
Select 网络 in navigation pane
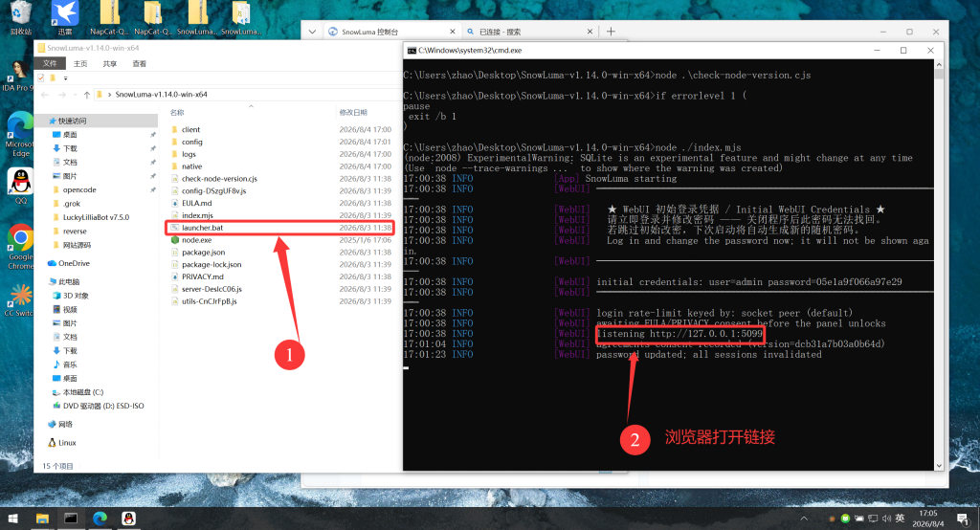pos(65,425)
